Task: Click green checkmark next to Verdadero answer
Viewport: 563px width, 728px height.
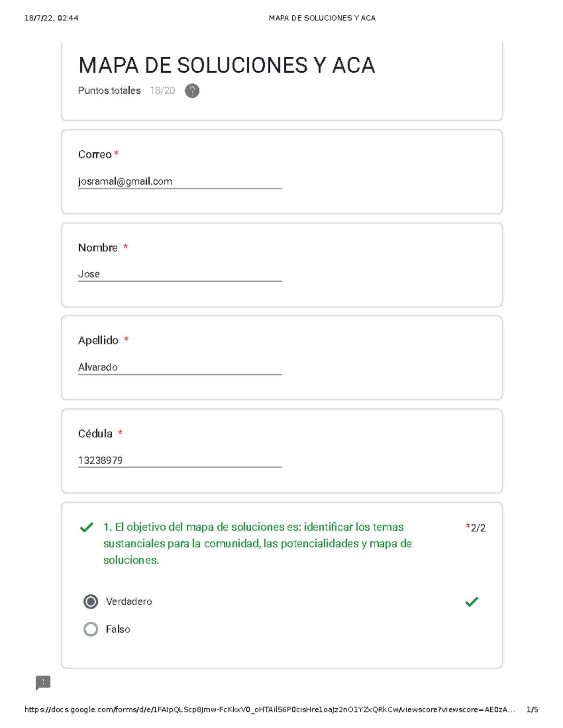Action: (x=472, y=602)
